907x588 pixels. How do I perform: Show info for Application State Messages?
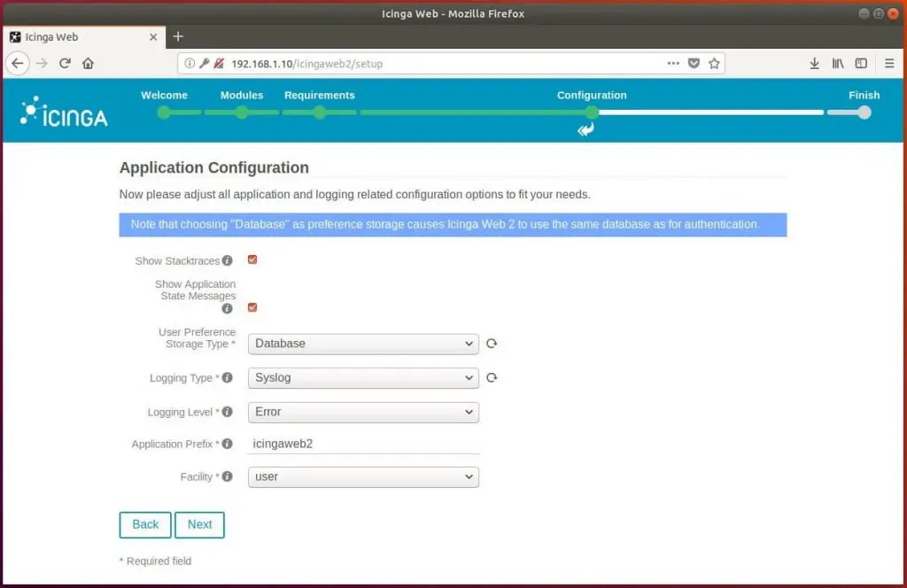pyautogui.click(x=228, y=308)
